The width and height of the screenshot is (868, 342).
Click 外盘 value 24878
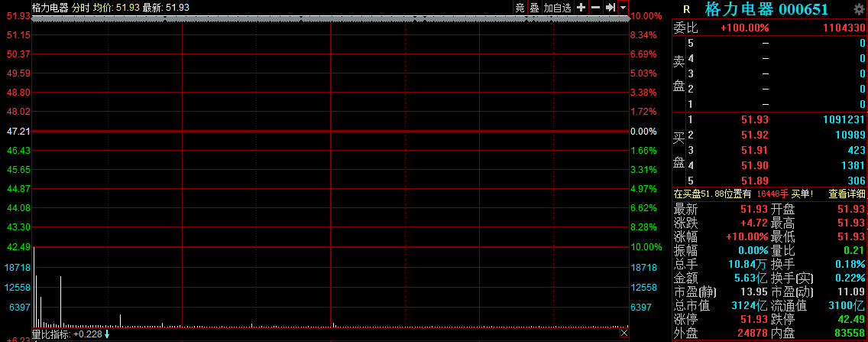pos(754,333)
